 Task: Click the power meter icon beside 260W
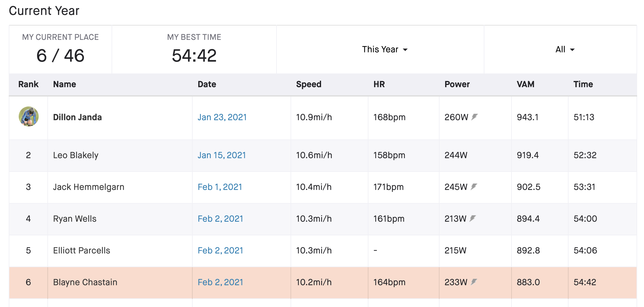click(474, 117)
